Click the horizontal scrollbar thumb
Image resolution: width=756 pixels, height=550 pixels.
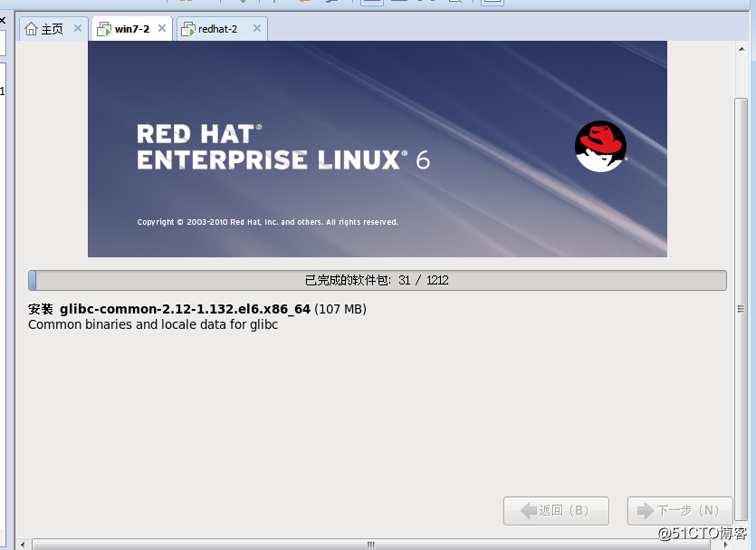pos(371,545)
